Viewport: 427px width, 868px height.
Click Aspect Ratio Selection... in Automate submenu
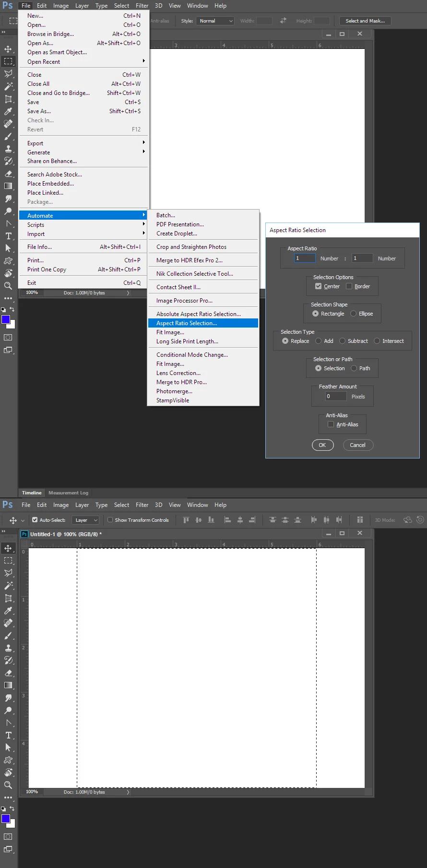point(203,323)
